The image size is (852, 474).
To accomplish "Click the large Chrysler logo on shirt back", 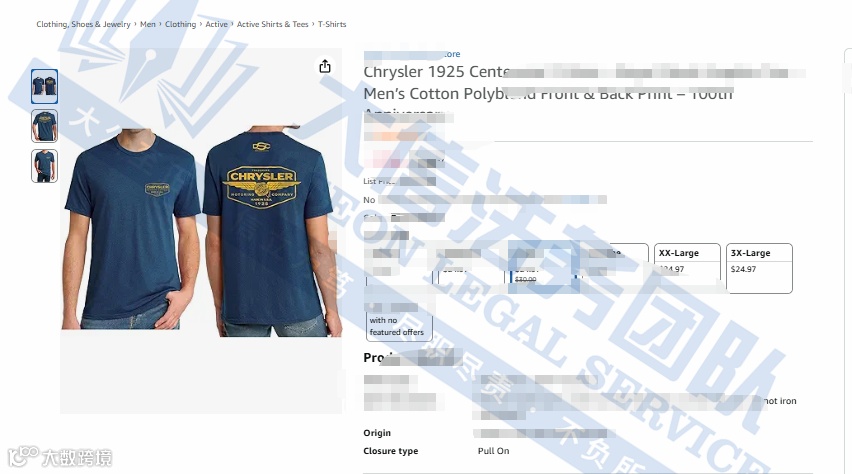I will [262, 188].
